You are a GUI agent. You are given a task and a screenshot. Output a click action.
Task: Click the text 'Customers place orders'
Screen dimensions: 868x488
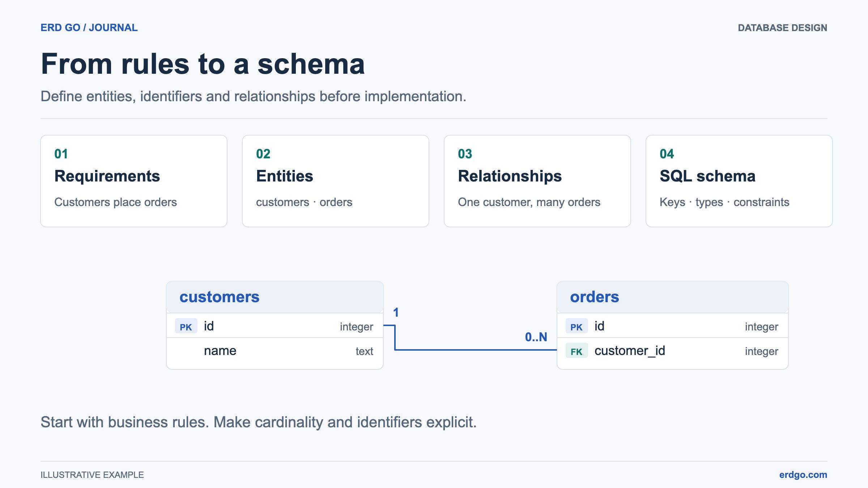(115, 202)
